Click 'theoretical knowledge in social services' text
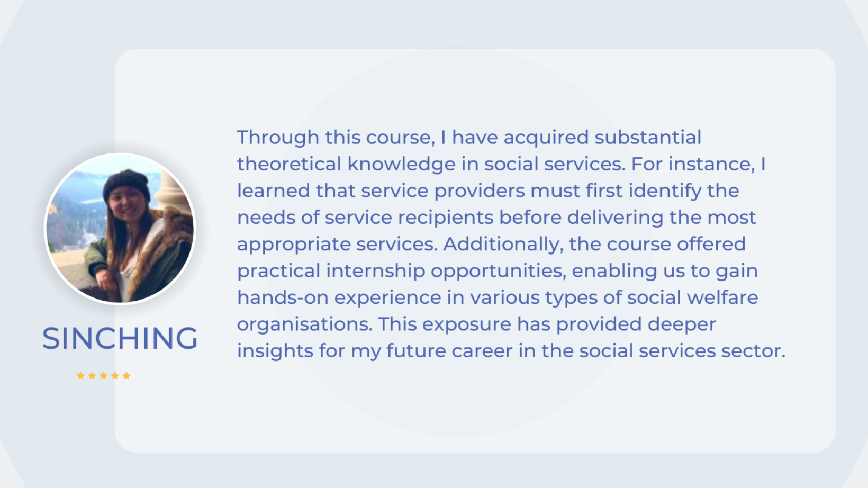Image resolution: width=868 pixels, height=488 pixels. (x=430, y=164)
